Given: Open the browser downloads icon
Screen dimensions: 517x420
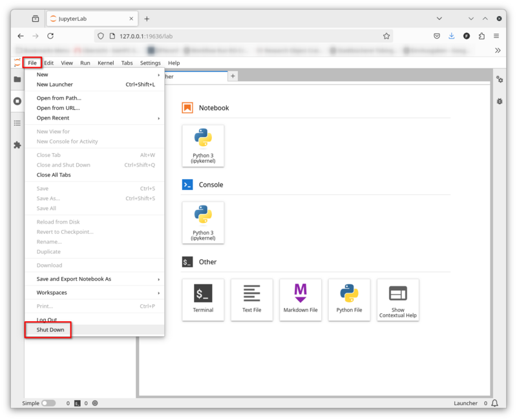Looking at the screenshot, I should click(451, 36).
